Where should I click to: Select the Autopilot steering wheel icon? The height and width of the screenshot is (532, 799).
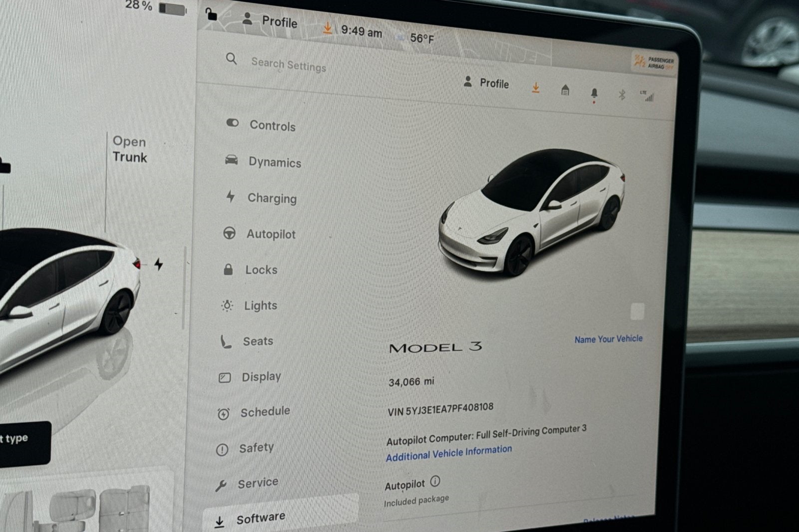230,234
